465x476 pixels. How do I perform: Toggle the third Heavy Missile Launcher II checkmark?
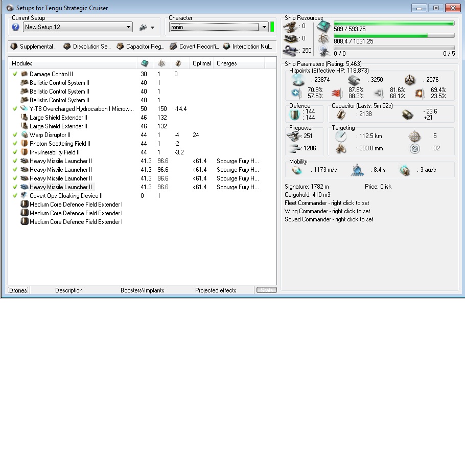[x=15, y=178]
